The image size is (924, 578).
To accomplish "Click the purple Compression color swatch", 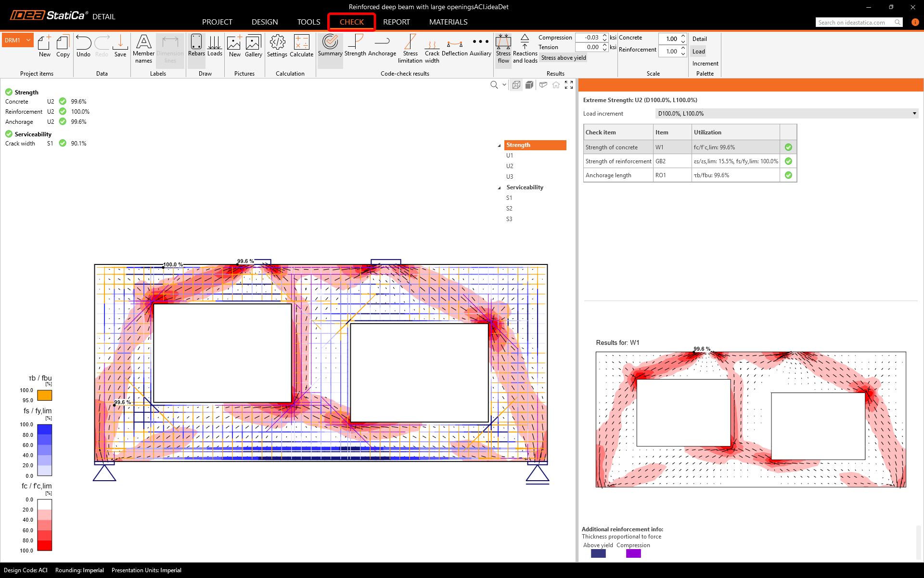I will pos(633,553).
